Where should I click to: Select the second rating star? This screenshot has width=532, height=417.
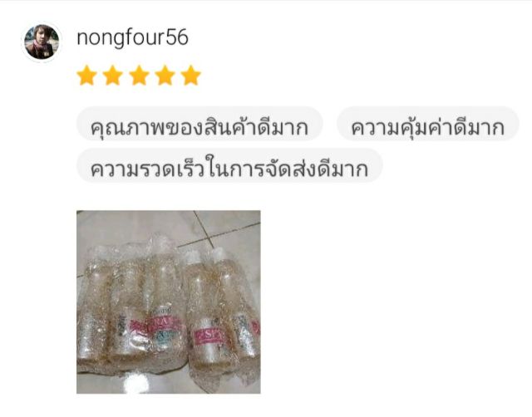click(x=113, y=76)
